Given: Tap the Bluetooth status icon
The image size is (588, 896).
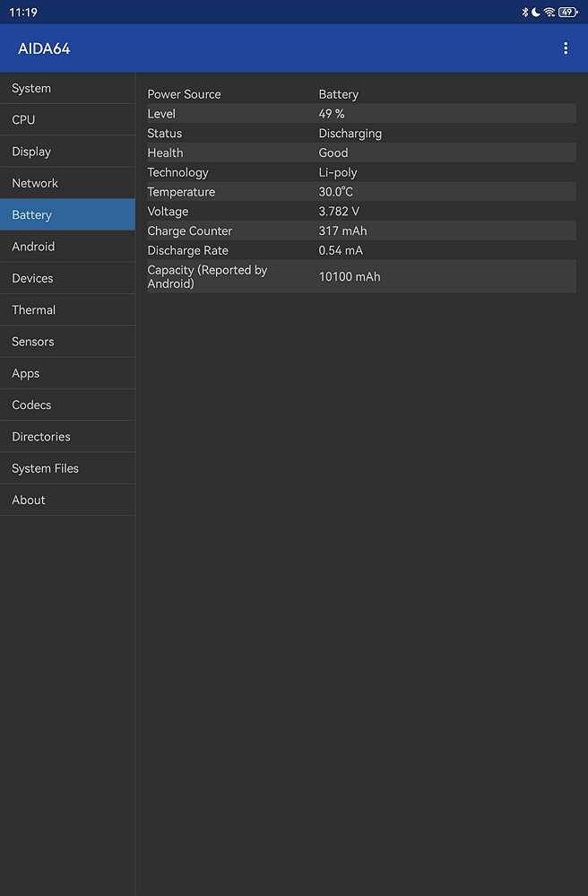Looking at the screenshot, I should 524,12.
